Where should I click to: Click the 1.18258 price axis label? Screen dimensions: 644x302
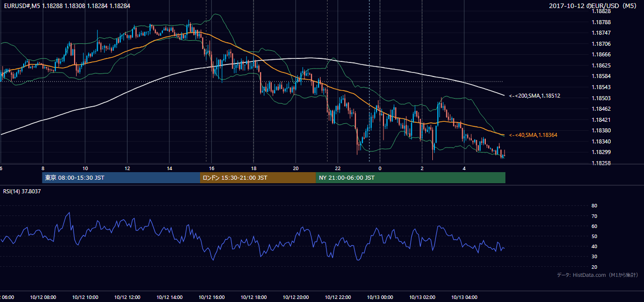pos(602,163)
